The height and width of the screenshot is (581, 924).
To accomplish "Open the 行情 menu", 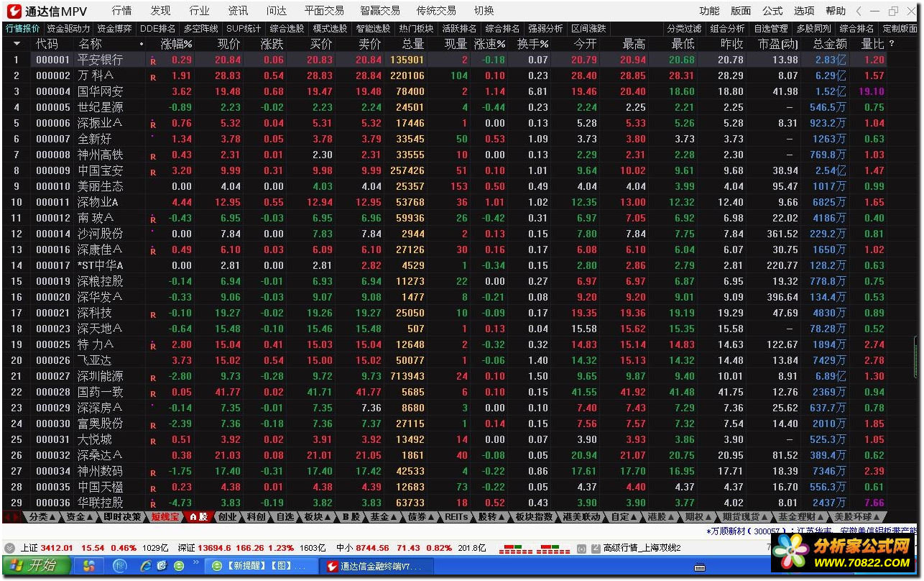I will pos(122,11).
